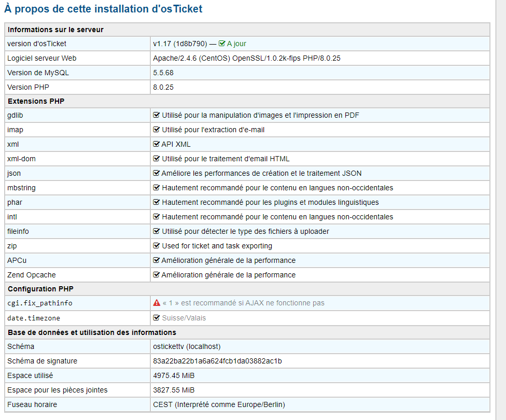
Task: Click the 'version d'osTicket' label
Action: pos(37,44)
